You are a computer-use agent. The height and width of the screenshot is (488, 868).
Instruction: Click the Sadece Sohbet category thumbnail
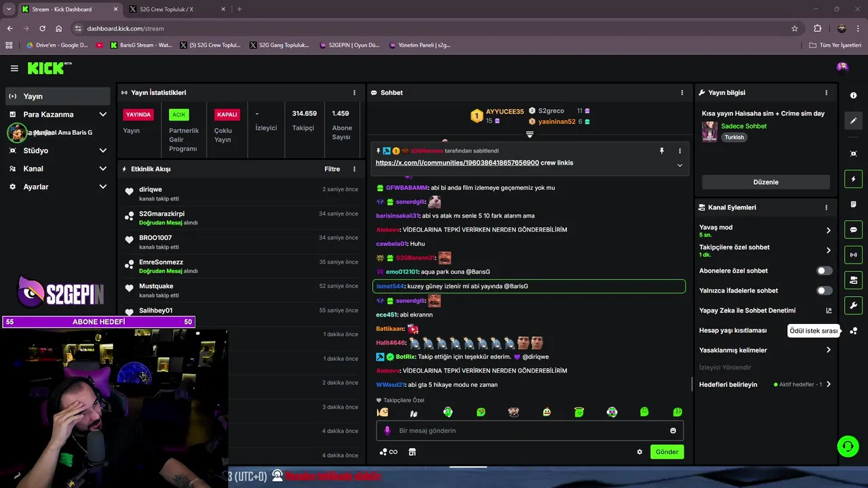[709, 131]
